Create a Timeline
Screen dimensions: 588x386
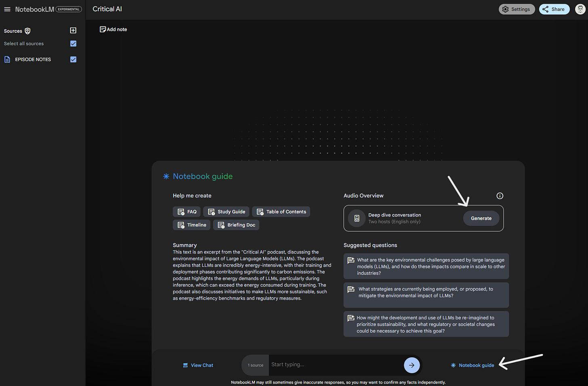click(191, 225)
